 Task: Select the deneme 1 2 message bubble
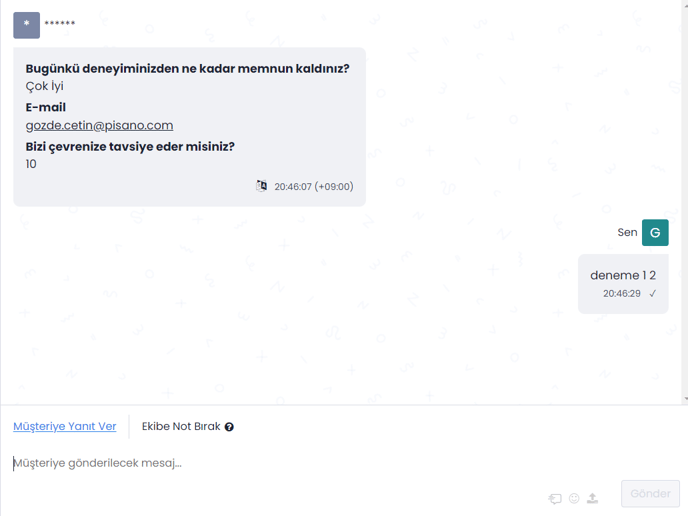point(623,284)
